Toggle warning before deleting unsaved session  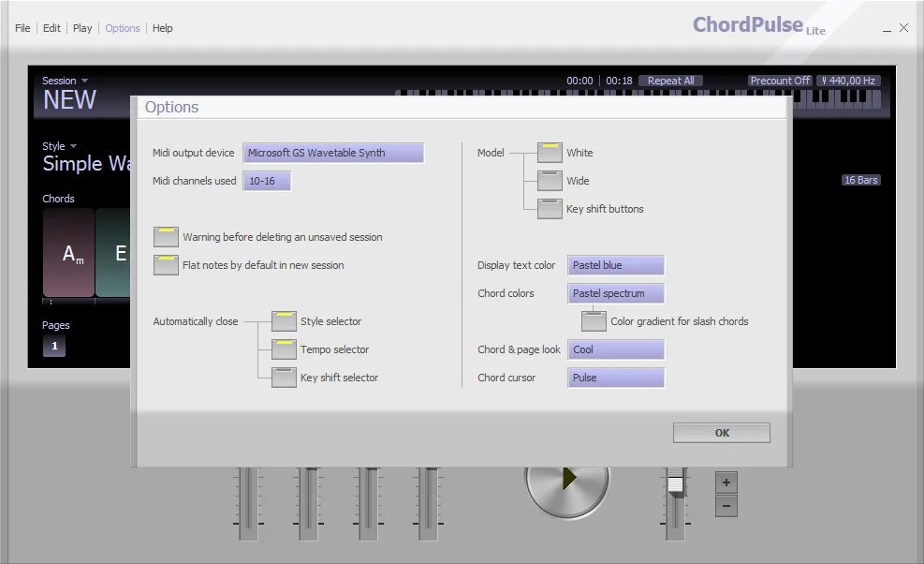[x=166, y=237]
